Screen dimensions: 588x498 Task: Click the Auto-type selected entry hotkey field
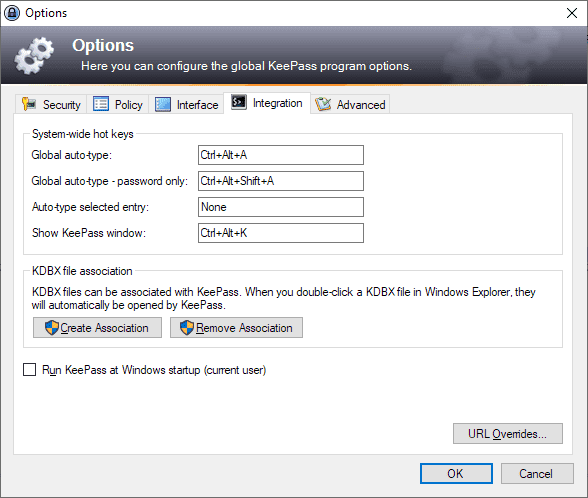281,207
